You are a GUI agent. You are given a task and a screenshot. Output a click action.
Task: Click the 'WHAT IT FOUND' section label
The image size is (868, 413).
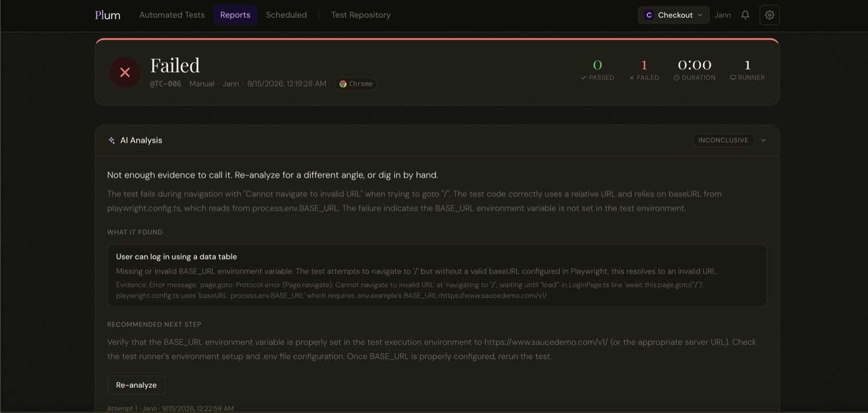135,232
